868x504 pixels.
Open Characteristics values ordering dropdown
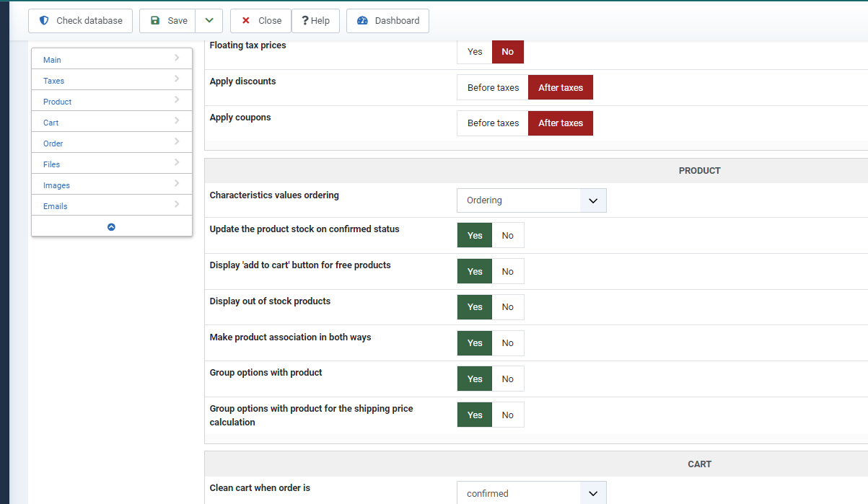click(x=593, y=200)
